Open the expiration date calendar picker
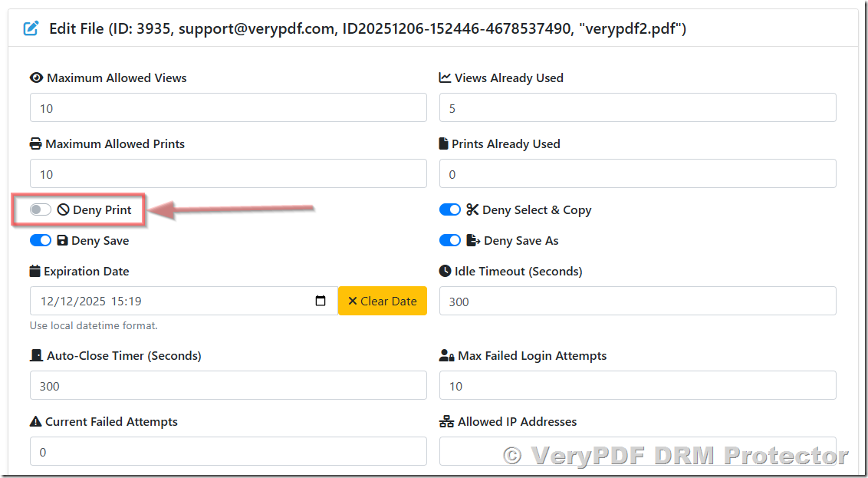This screenshot has height=478, width=868. point(320,302)
